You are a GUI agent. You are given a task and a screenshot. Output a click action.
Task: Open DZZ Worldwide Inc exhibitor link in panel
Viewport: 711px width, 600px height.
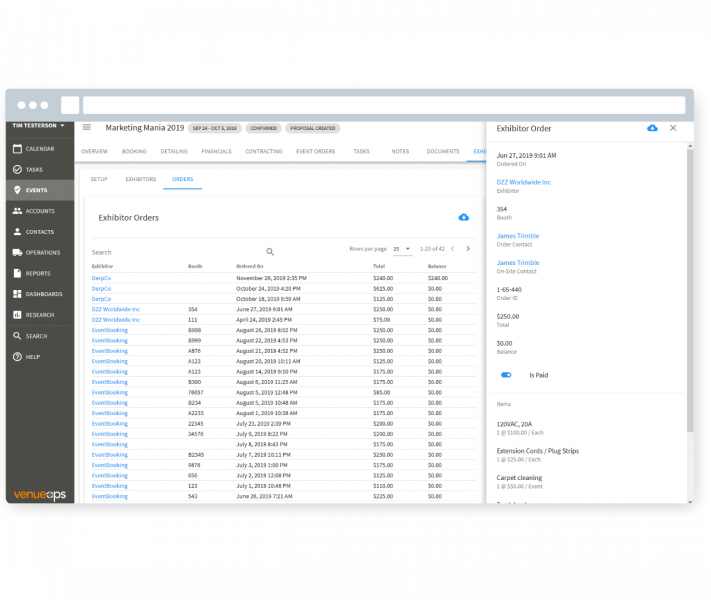click(x=523, y=182)
